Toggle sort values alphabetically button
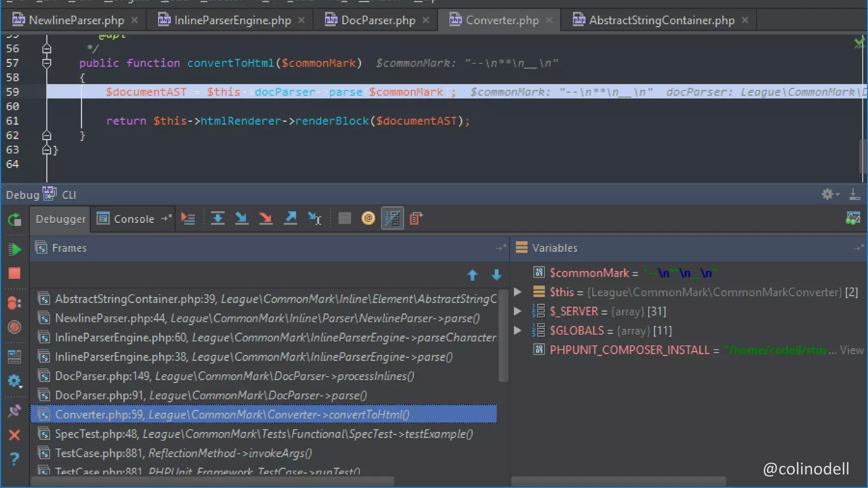868x488 pixels. click(392, 219)
